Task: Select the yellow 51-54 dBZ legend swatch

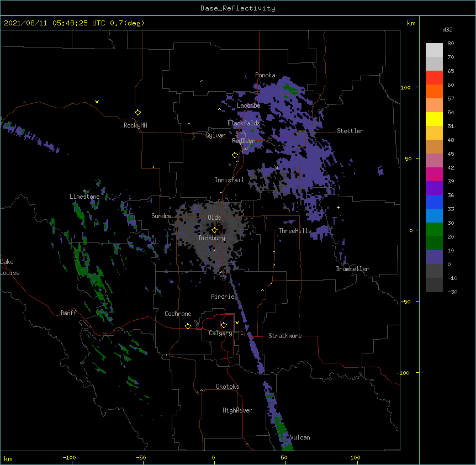Action: (x=434, y=119)
